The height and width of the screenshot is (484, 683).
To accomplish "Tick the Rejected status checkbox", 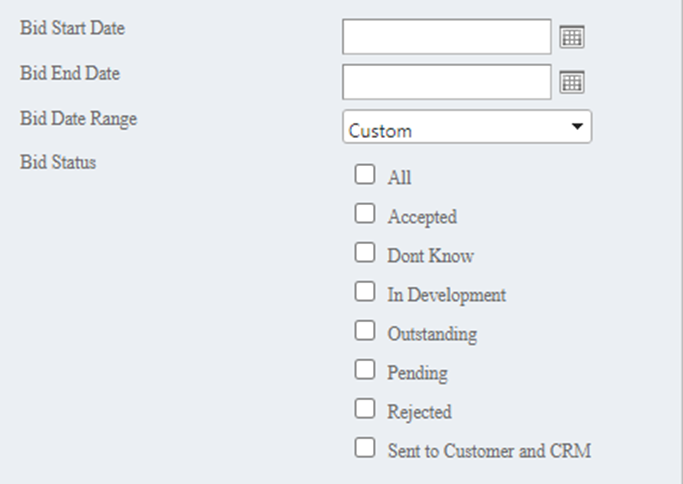I will [x=365, y=409].
